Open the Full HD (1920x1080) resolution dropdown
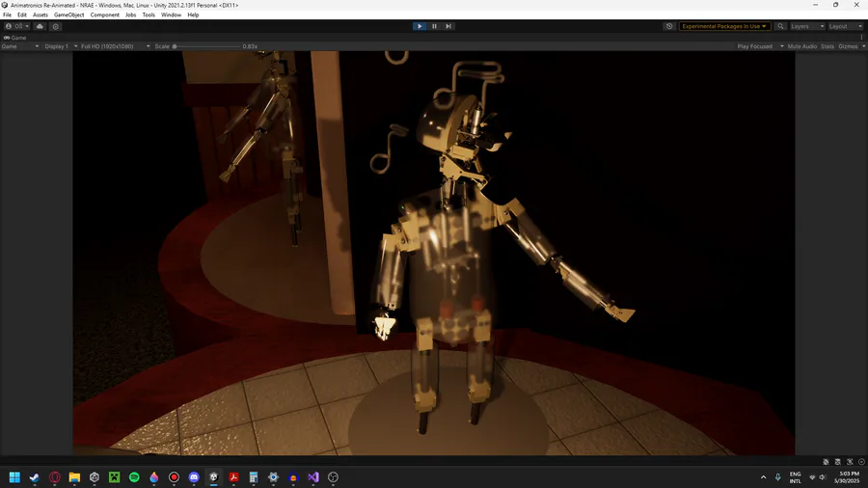This screenshot has height=488, width=868. tap(115, 46)
